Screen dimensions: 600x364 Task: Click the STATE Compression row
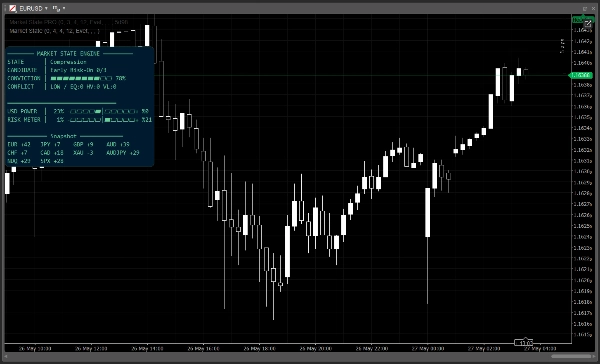tap(47, 62)
